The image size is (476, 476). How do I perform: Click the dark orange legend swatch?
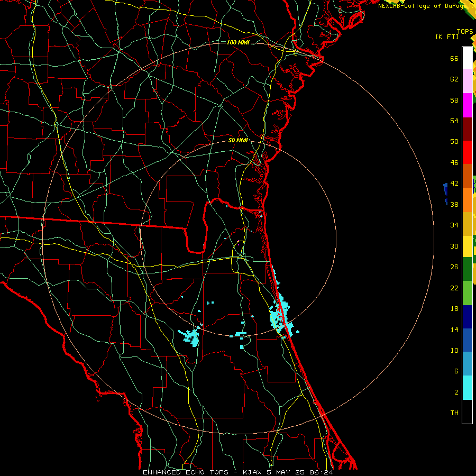pos(467,176)
